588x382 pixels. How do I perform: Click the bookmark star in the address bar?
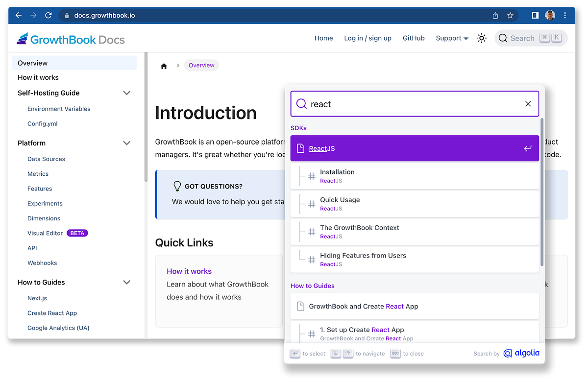click(x=510, y=15)
